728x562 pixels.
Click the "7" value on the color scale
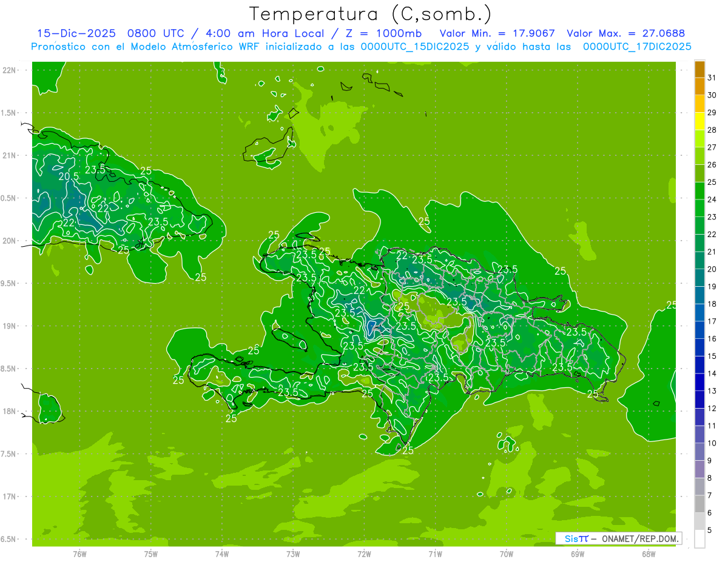[709, 496]
